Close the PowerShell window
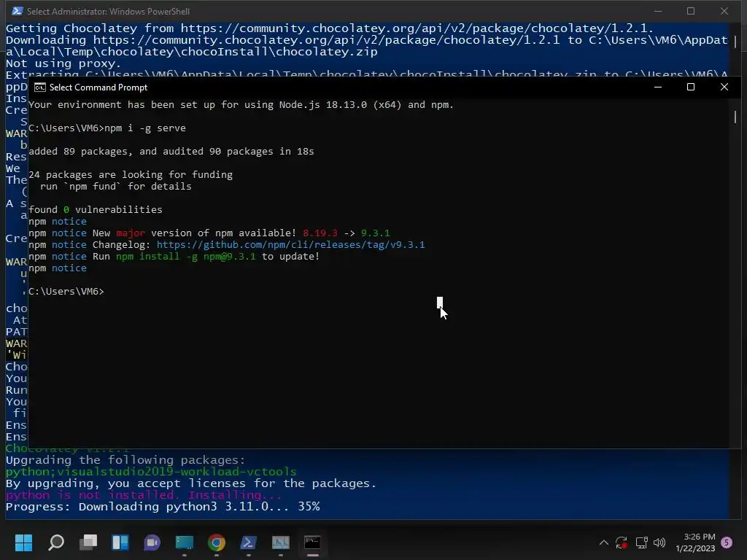The height and width of the screenshot is (560, 747). coord(724,11)
